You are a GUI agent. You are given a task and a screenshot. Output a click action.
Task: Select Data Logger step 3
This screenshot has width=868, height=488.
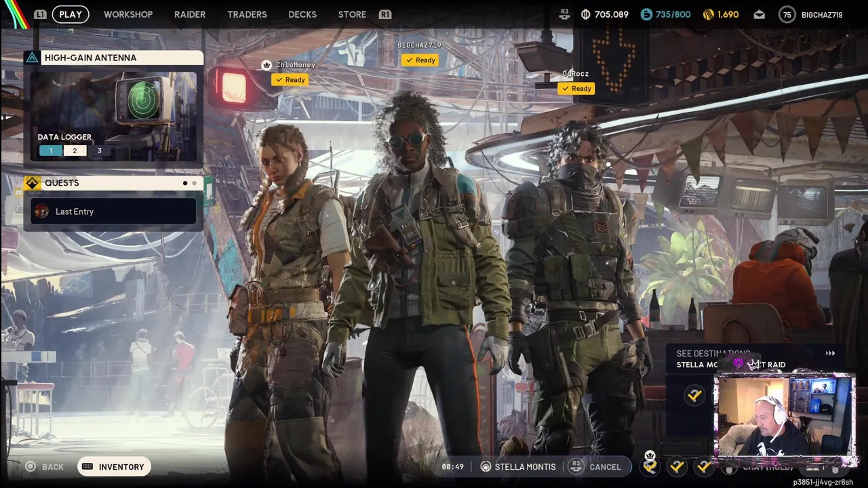coord(99,150)
